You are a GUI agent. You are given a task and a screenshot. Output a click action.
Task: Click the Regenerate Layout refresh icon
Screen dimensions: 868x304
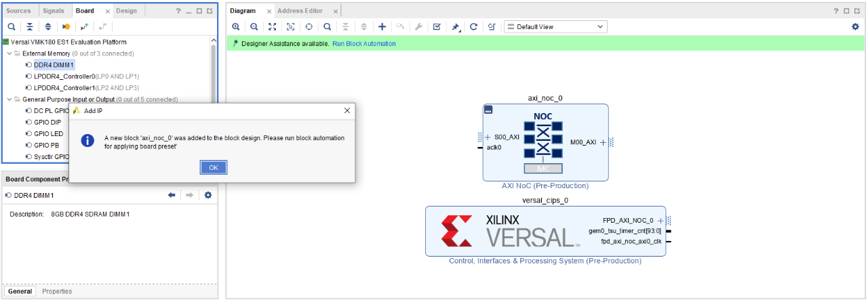(x=473, y=26)
